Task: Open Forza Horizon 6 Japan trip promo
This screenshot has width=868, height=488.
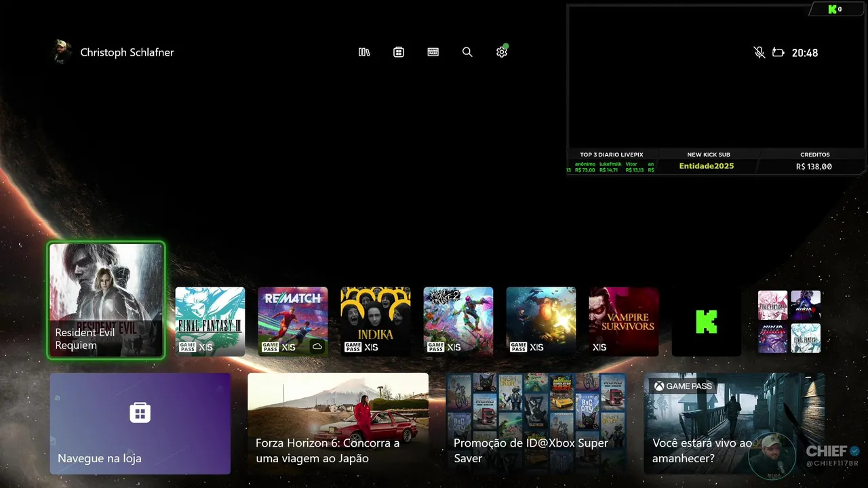Action: [x=338, y=424]
